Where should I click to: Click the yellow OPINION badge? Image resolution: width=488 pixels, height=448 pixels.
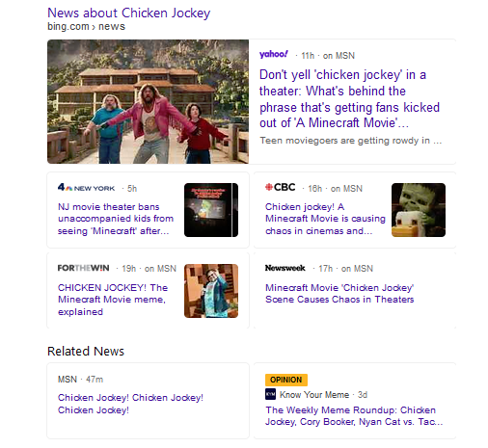(x=286, y=380)
